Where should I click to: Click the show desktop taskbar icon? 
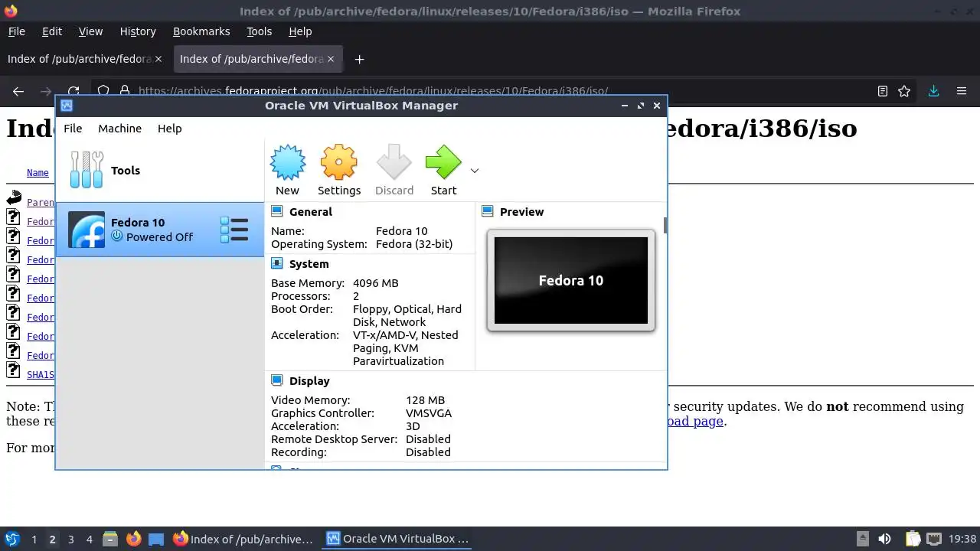tap(156, 539)
